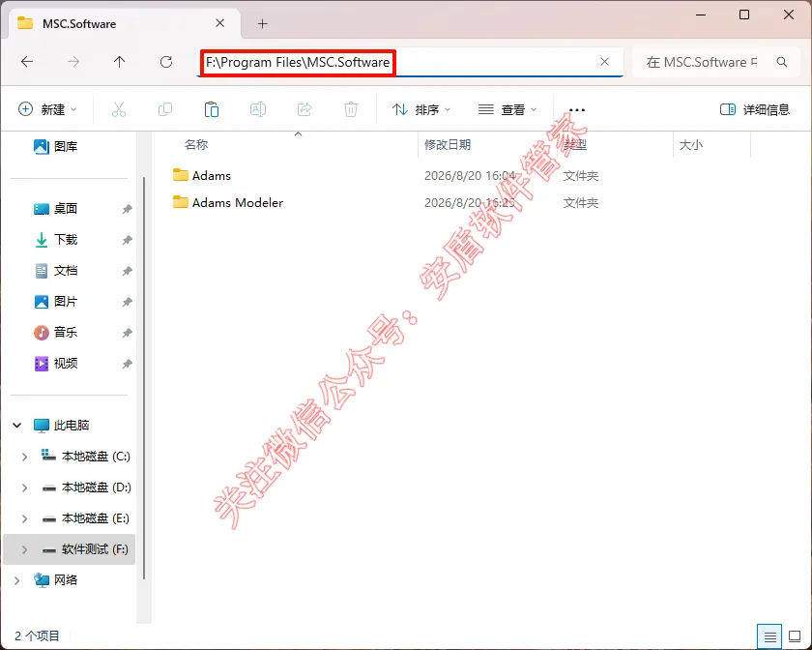Click the Rename icon in toolbar
Screen dimensions: 812x650
point(258,109)
